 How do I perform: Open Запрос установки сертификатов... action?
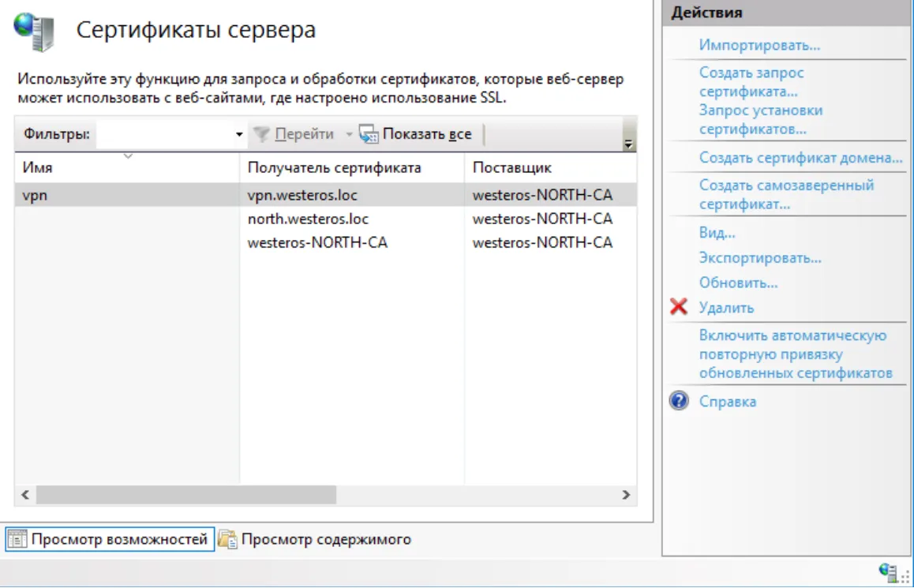[x=761, y=119]
